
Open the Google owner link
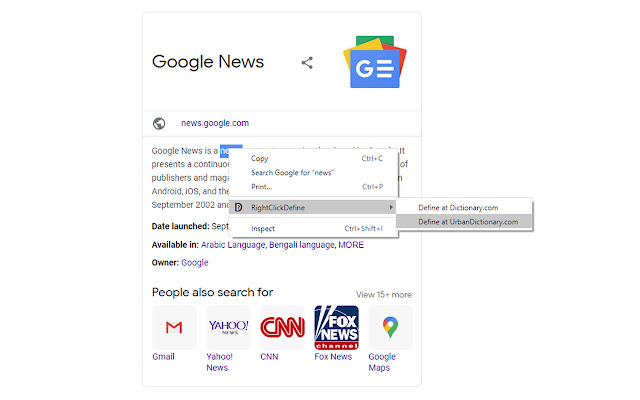point(195,263)
